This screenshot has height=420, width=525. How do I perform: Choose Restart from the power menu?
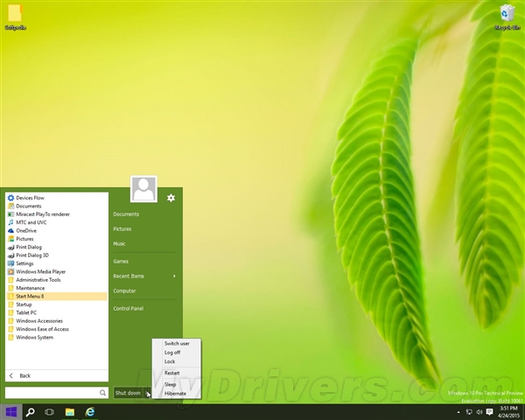pyautogui.click(x=177, y=373)
